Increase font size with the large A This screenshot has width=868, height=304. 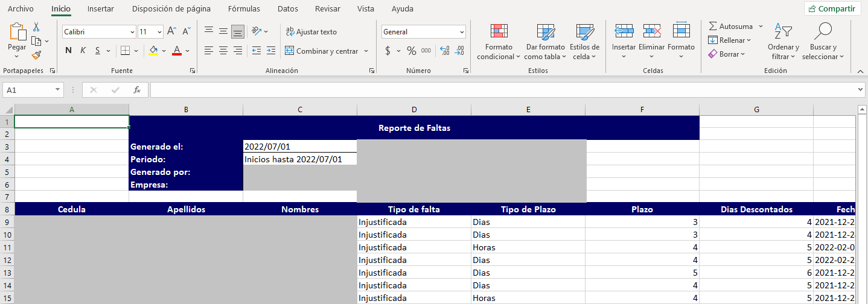click(171, 31)
